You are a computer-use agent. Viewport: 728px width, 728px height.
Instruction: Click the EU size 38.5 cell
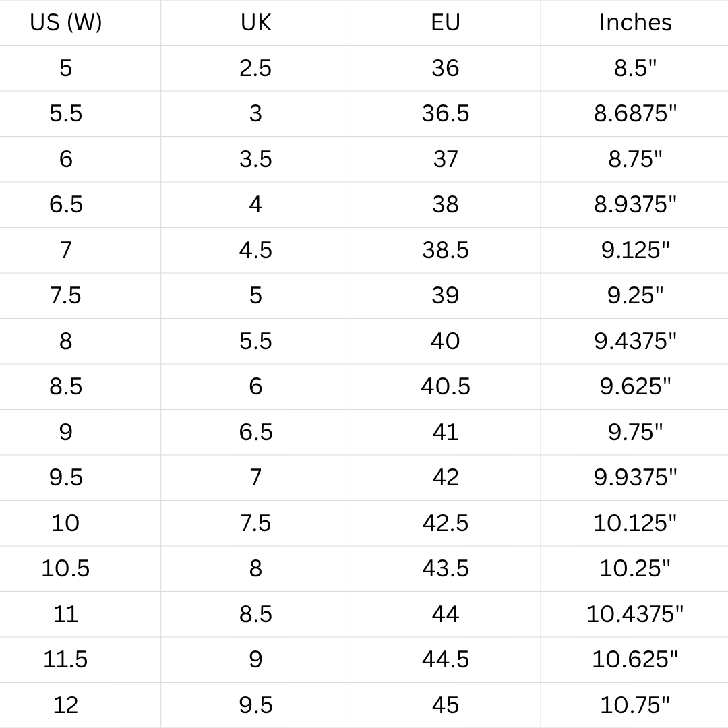(446, 250)
